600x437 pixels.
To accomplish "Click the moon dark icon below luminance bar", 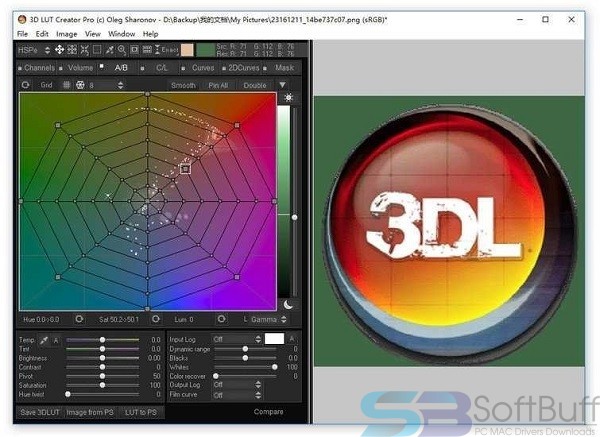I will (288, 305).
